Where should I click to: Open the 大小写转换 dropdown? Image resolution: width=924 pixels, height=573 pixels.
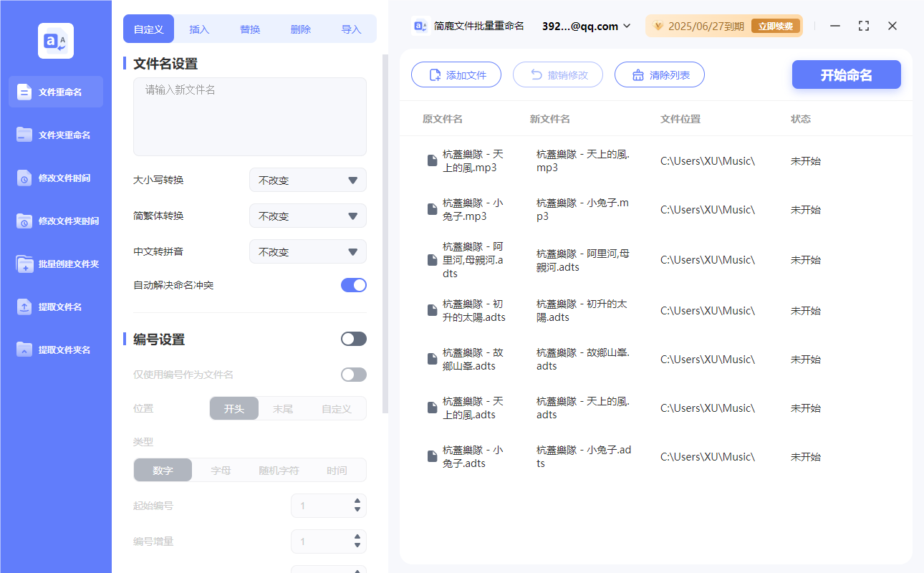point(307,180)
